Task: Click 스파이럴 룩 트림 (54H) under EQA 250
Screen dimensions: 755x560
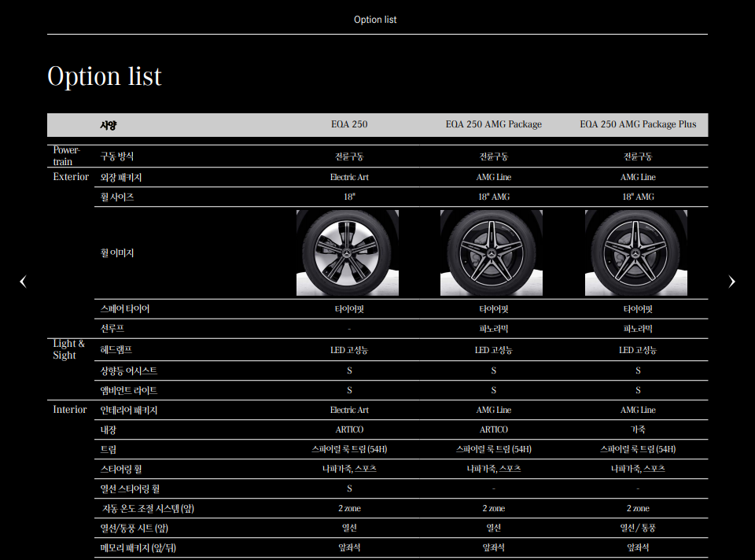Action: tap(349, 449)
